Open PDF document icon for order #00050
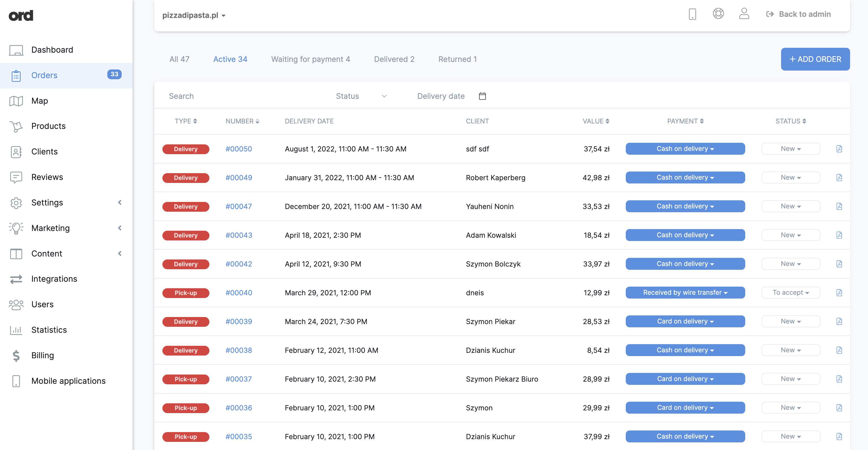868x450 pixels. point(839,149)
